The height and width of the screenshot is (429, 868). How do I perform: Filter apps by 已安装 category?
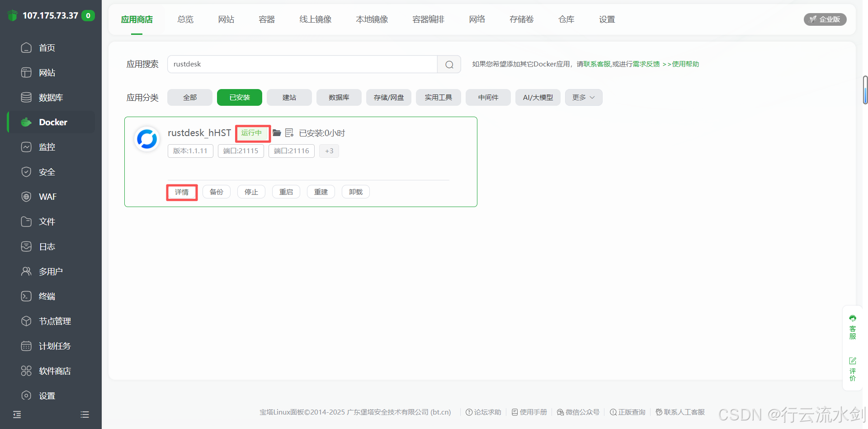tap(239, 98)
